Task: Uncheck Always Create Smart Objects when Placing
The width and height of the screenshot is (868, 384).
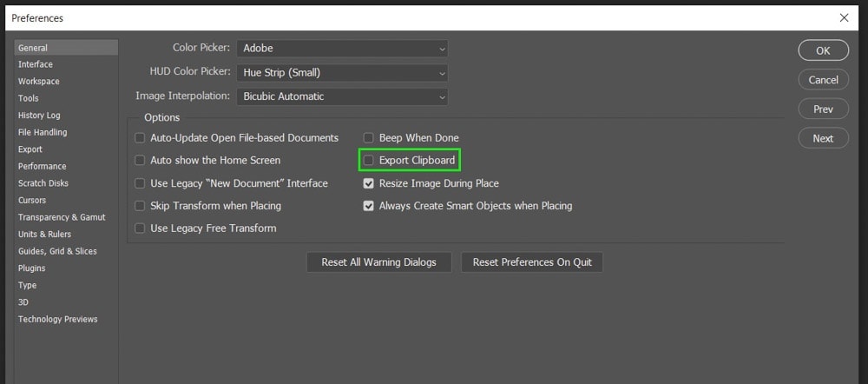Action: tap(368, 206)
